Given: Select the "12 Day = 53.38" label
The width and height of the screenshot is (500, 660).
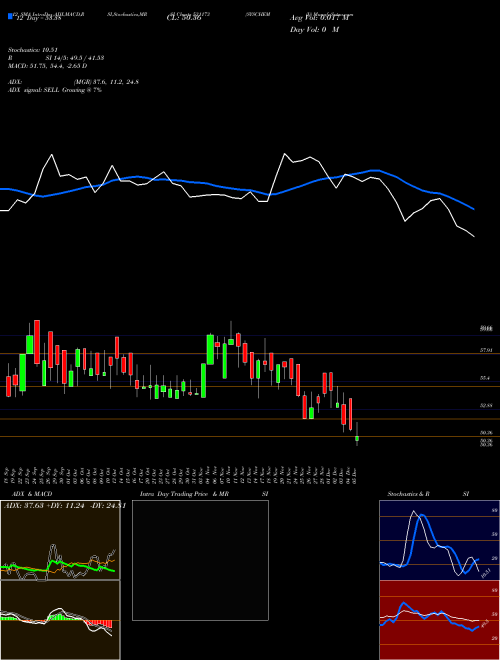Looking at the screenshot, I should 39,18.
